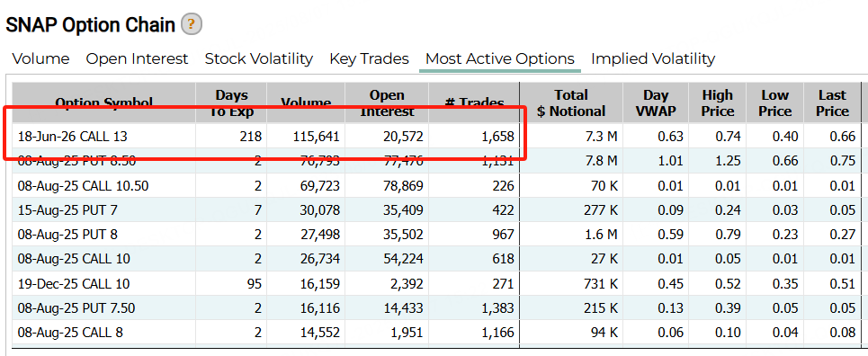
Task: Sort by Open Interest column header
Action: pyautogui.click(x=387, y=103)
